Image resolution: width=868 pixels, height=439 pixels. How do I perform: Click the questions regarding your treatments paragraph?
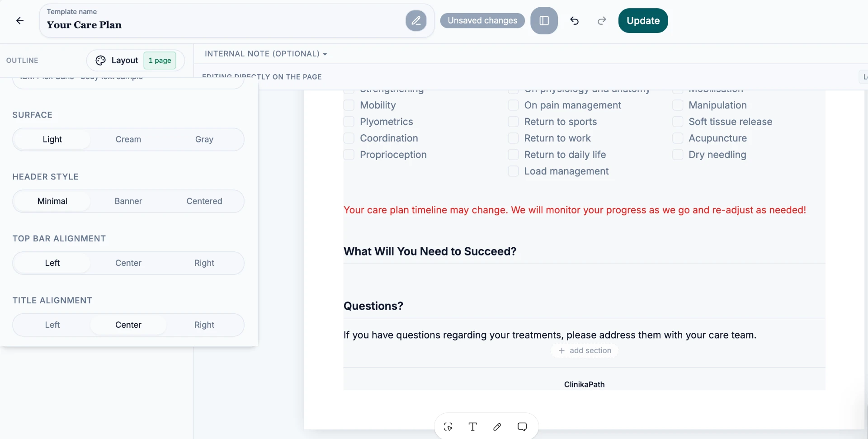pos(550,335)
